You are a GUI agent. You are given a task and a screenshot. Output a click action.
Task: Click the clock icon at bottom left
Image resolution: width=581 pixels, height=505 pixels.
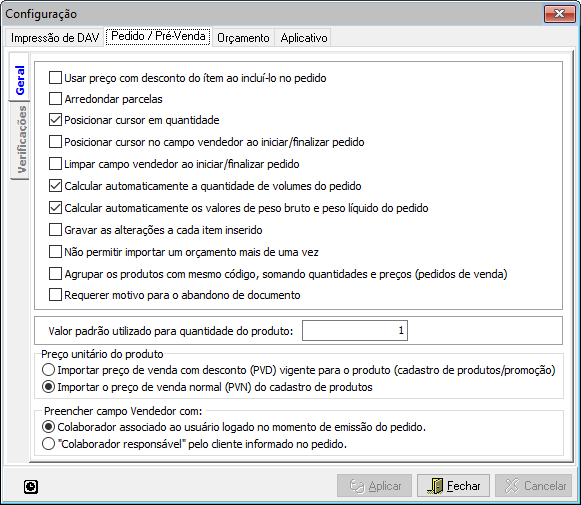click(x=31, y=486)
